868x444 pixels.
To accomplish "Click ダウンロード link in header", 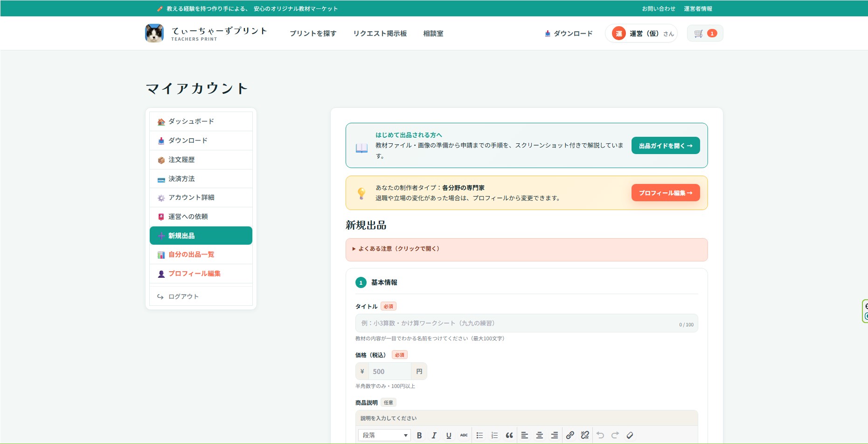I will click(x=569, y=34).
